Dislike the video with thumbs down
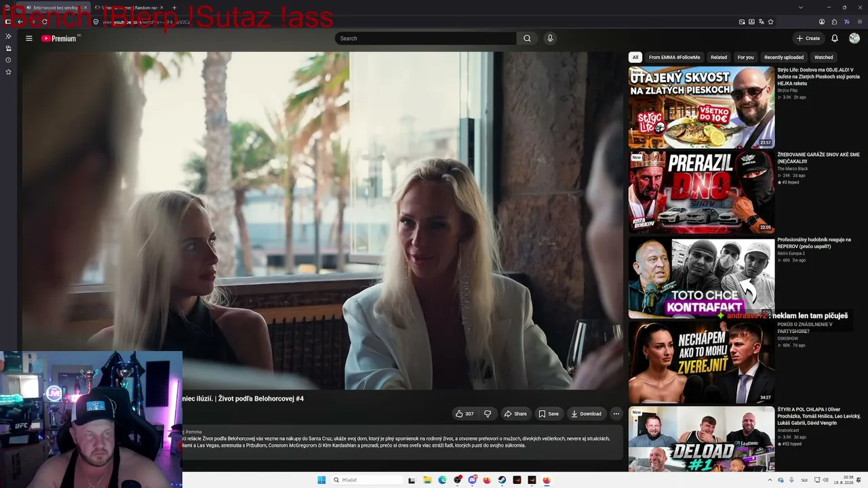Viewport: 868px width, 488px height. pos(488,413)
